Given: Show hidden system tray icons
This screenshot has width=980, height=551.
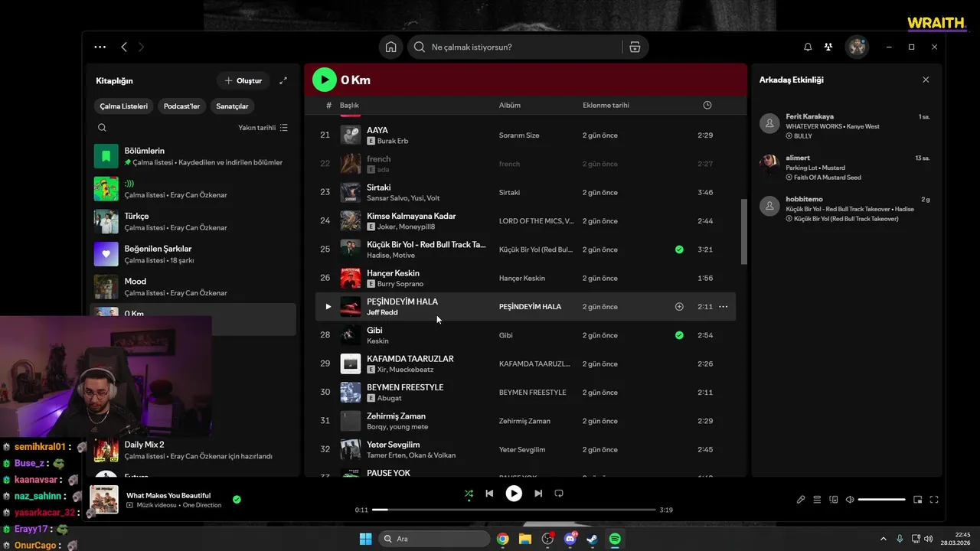Looking at the screenshot, I should pos(883,539).
